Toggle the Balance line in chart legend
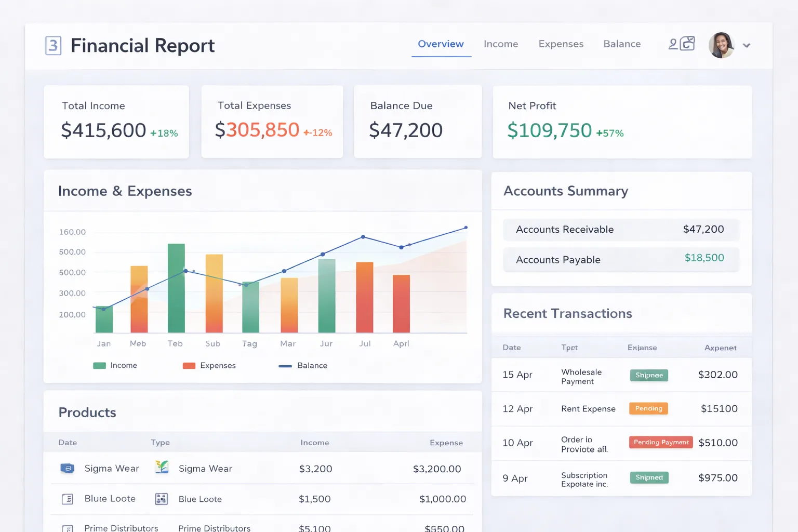The height and width of the screenshot is (532, 798). click(303, 366)
